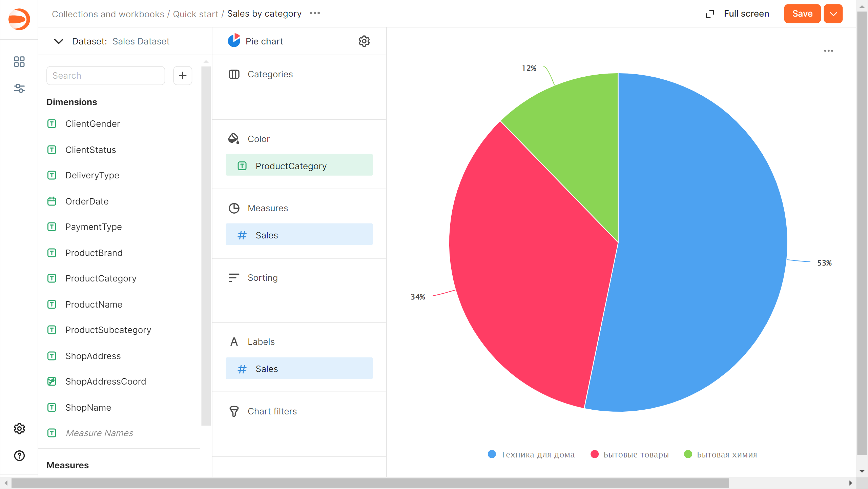Toggle Техника для дома legend item

tap(537, 454)
